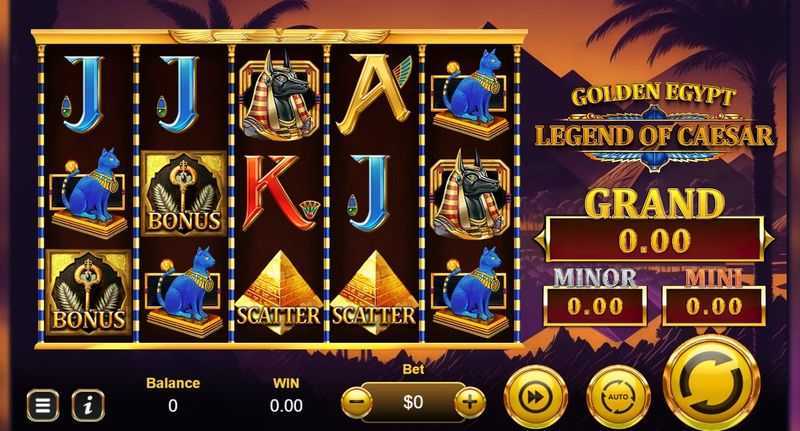Click the golden A symbol
The height and width of the screenshot is (431, 800).
374,94
